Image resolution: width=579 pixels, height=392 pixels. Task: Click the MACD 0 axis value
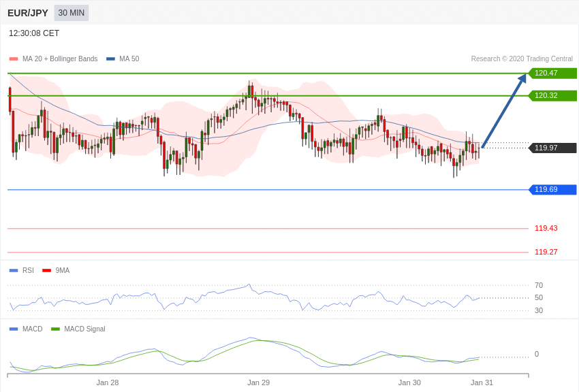click(x=537, y=354)
